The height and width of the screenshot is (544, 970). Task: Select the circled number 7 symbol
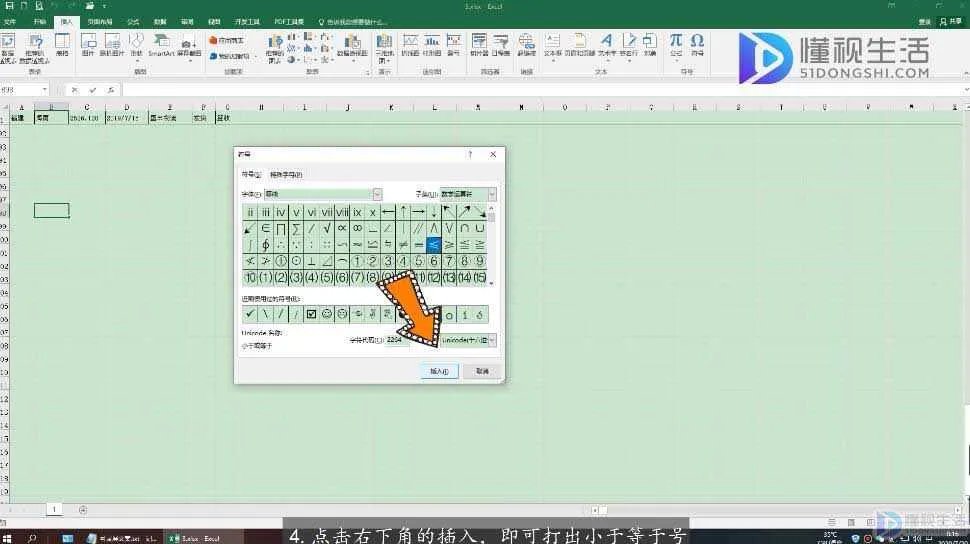pos(449,261)
